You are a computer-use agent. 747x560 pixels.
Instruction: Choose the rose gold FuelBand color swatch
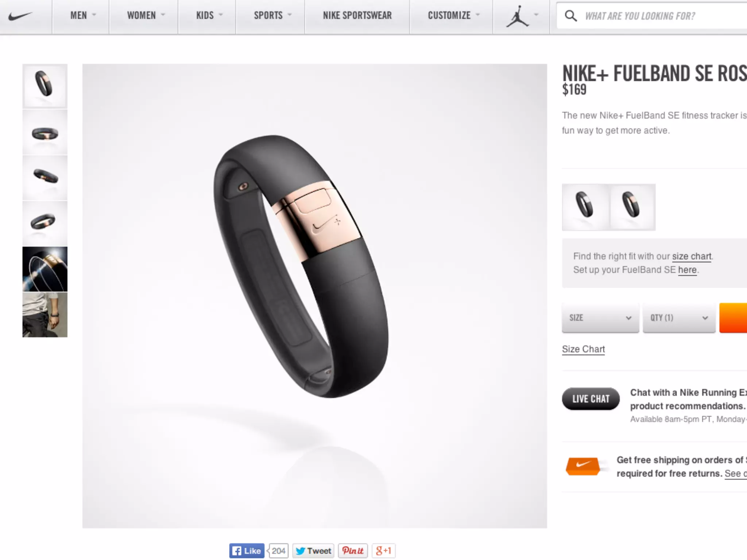(632, 207)
